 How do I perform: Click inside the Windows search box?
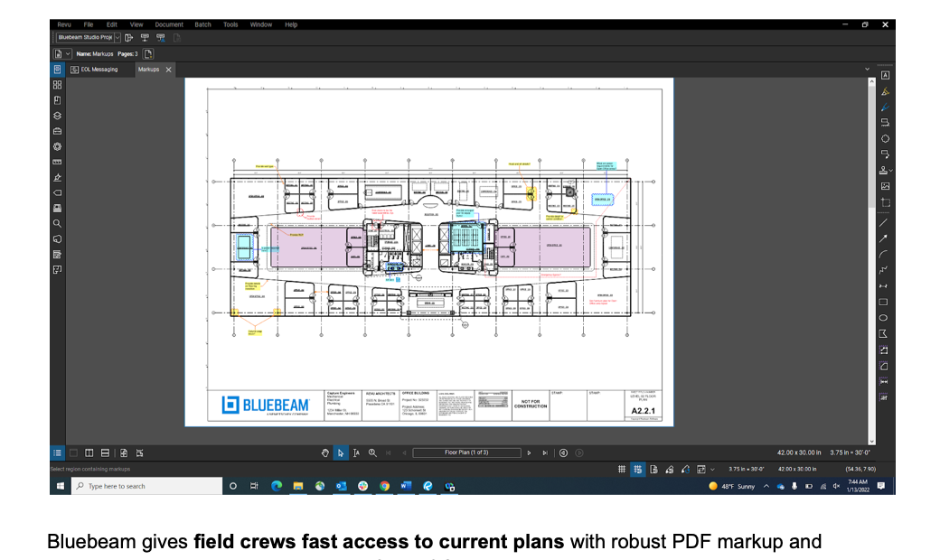tap(145, 486)
